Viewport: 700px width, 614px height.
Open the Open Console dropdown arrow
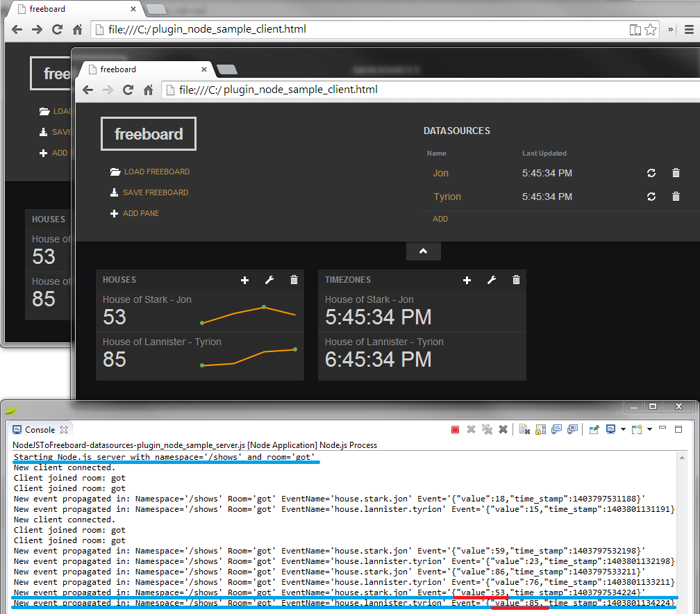point(649,429)
